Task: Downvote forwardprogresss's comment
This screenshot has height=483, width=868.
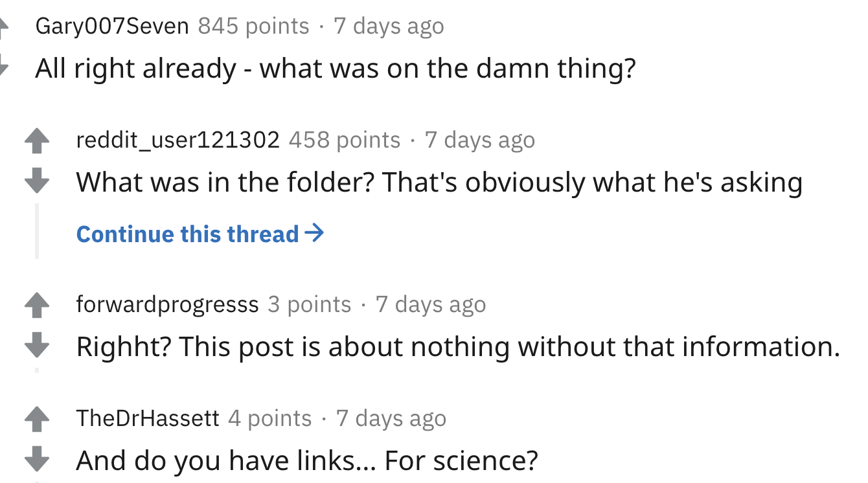Action: (x=37, y=345)
